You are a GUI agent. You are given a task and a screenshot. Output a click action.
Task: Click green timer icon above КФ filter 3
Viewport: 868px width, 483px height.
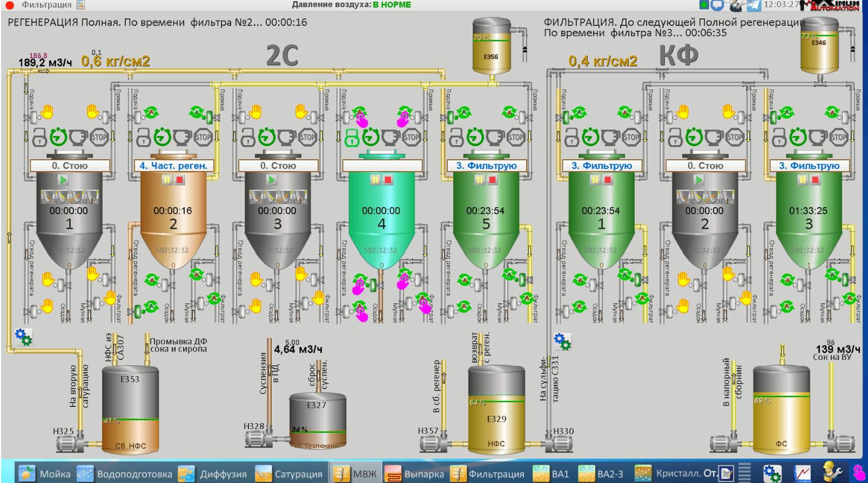(x=798, y=137)
